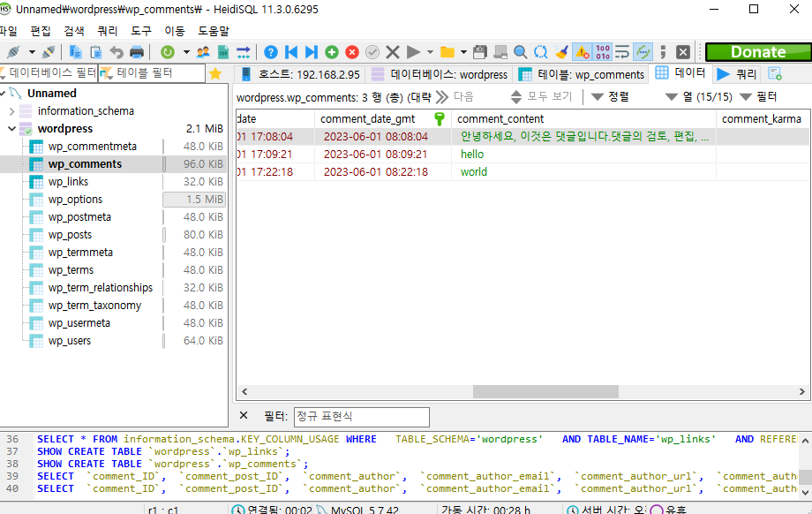Select the wp_posts table
The height and width of the screenshot is (514, 812).
pos(70,234)
